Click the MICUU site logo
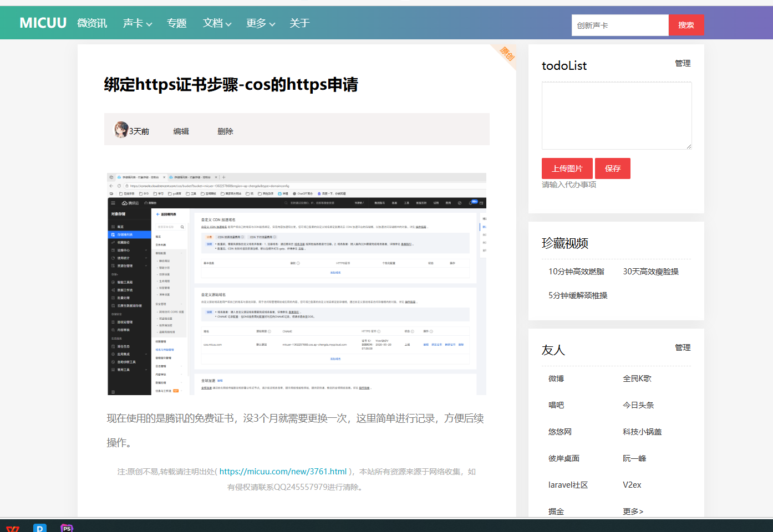 coord(43,23)
